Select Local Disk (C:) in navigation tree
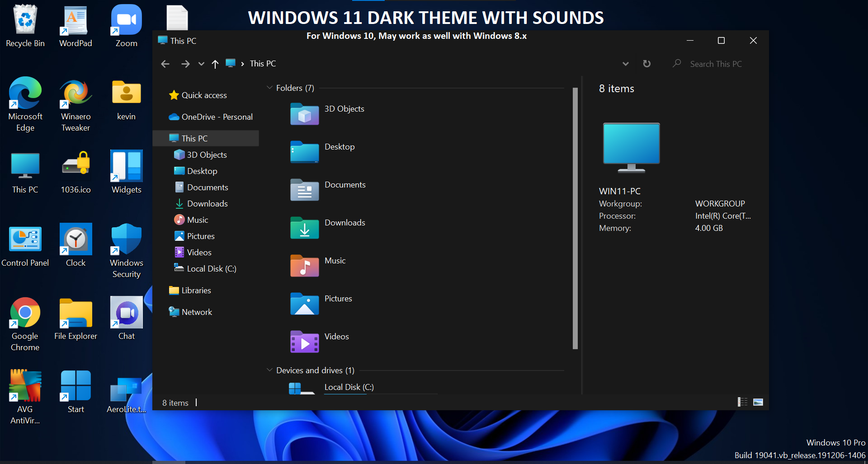The height and width of the screenshot is (464, 868). click(x=205, y=269)
